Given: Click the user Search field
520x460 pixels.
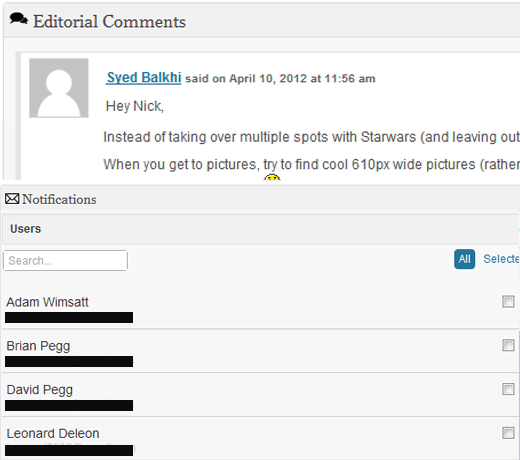Looking at the screenshot, I should tap(65, 260).
